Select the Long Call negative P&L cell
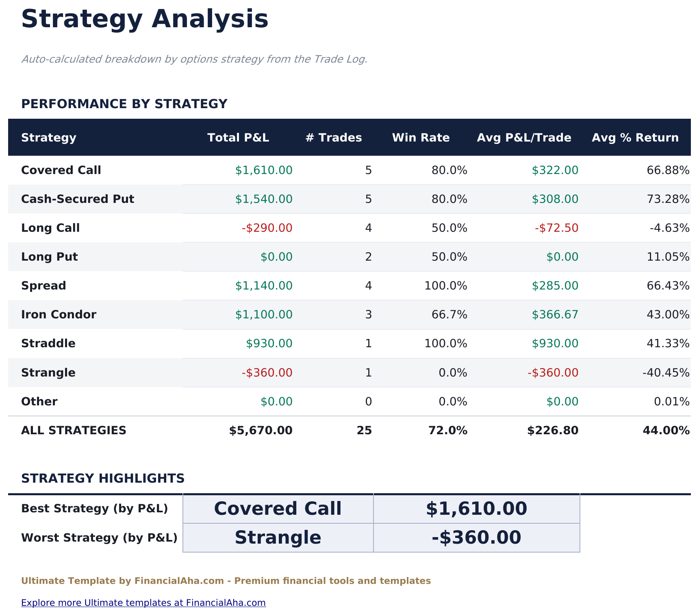The width and height of the screenshot is (699, 616). click(267, 228)
